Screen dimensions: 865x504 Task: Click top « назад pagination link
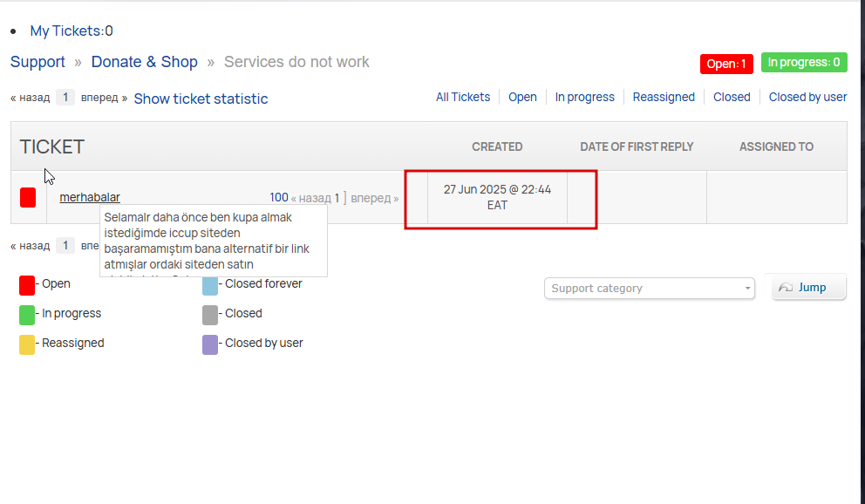coord(31,98)
